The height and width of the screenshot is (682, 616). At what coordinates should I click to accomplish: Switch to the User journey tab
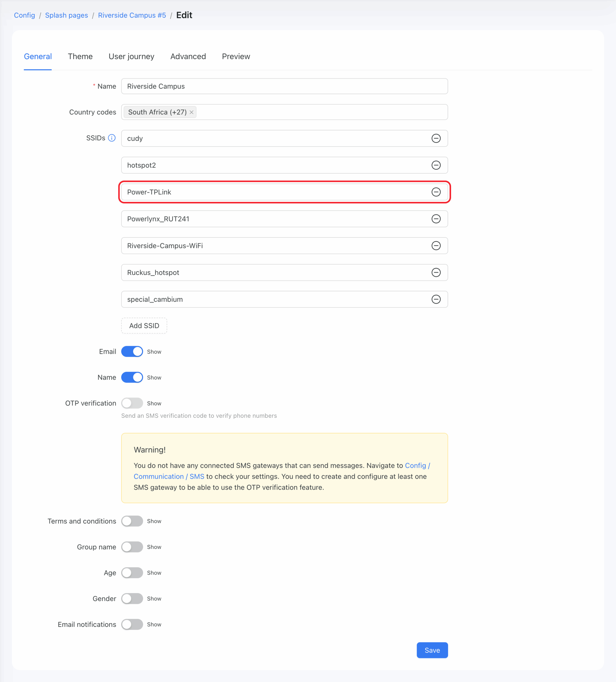coord(131,56)
